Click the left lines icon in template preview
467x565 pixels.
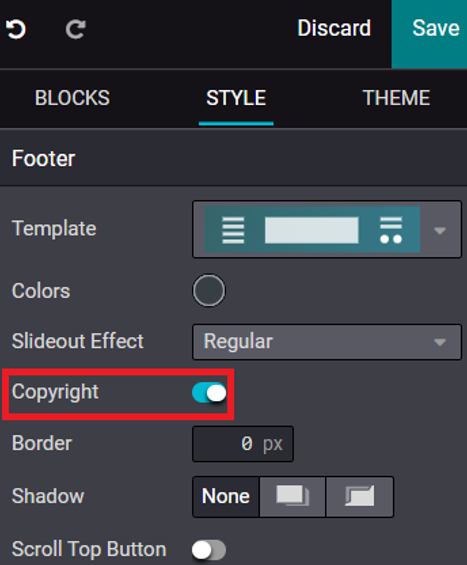click(x=233, y=230)
